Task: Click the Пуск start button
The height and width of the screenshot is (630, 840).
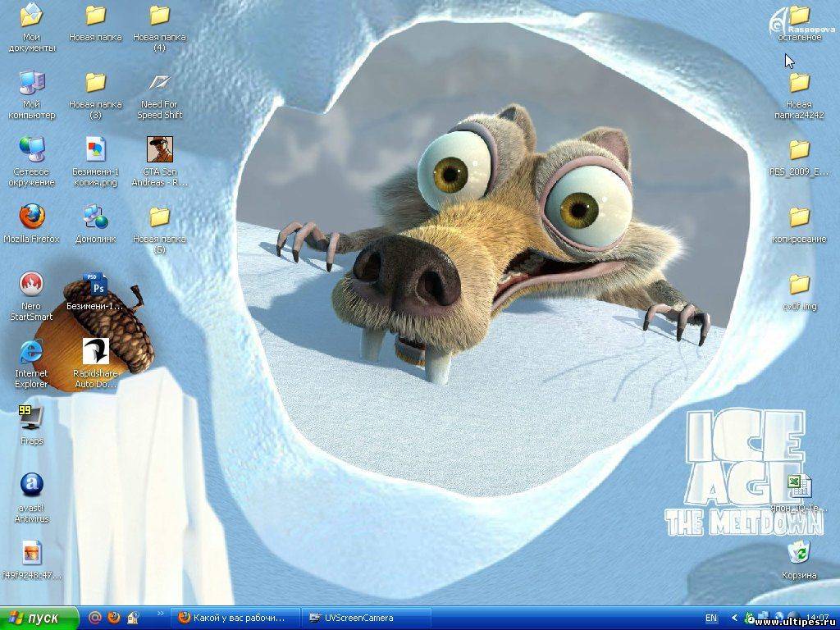Action: pyautogui.click(x=39, y=618)
